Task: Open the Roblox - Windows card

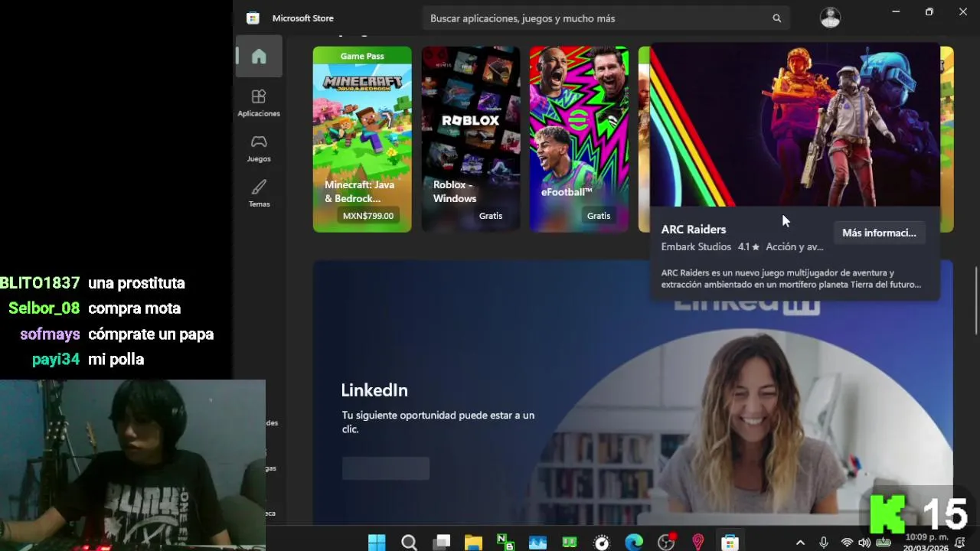Action: click(471, 139)
